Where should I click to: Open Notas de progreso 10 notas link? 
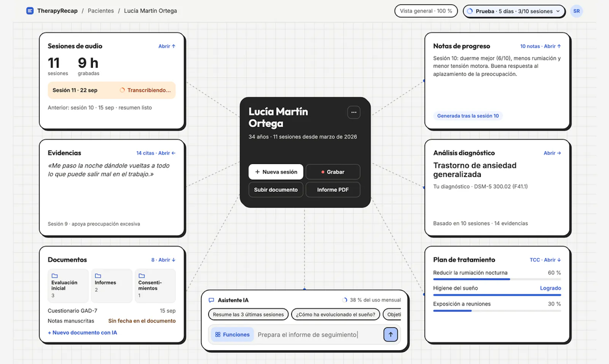coord(540,46)
